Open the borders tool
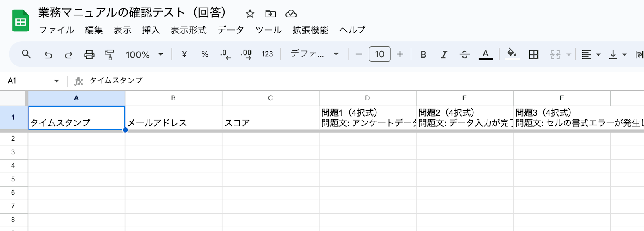This screenshot has width=644, height=231. [534, 54]
